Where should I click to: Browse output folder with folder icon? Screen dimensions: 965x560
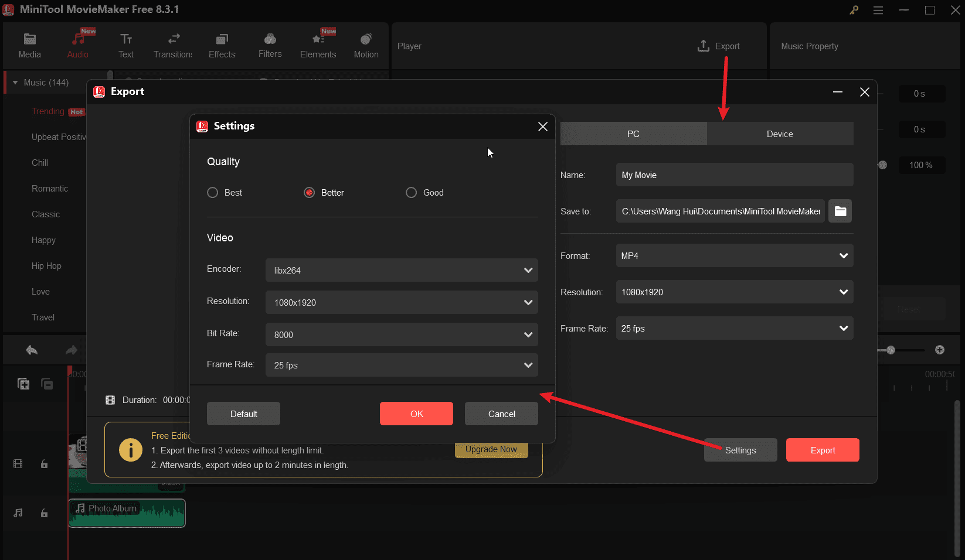[840, 211]
